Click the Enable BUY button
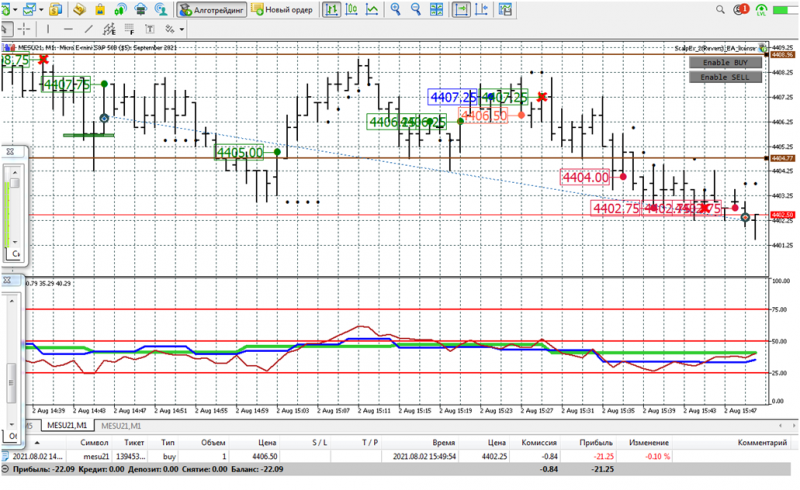This screenshot has height=490, width=800. pos(725,62)
